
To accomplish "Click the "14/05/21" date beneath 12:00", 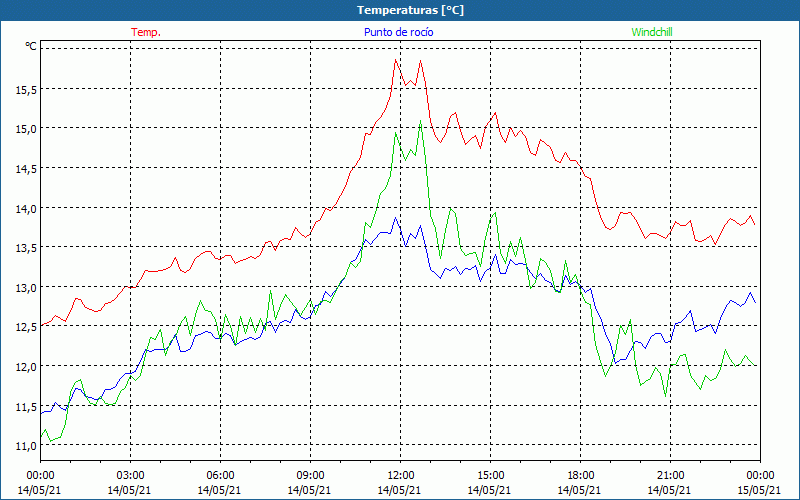I will point(400,490).
